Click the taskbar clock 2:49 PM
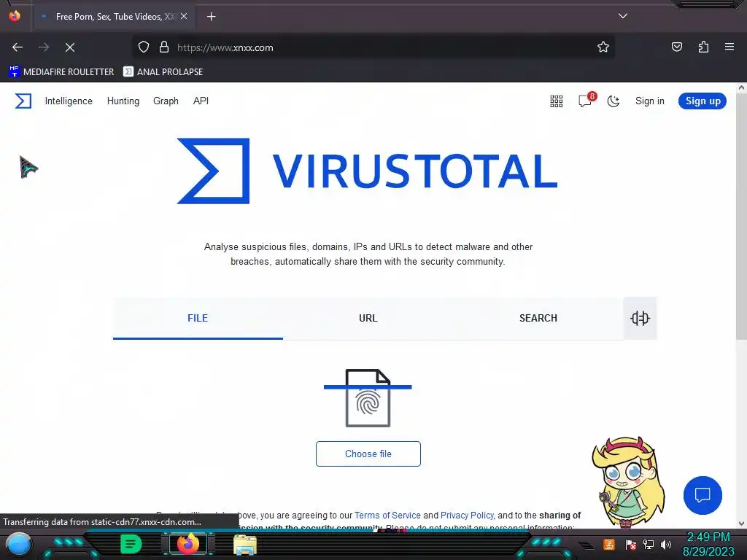Screen dimensions: 747x560 pyautogui.click(x=708, y=544)
